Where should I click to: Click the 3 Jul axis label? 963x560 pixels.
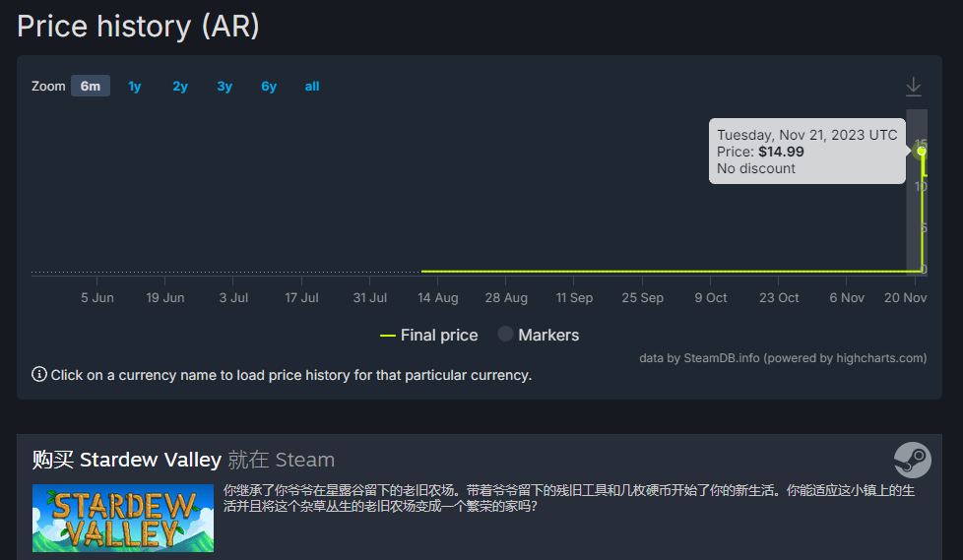tap(233, 298)
